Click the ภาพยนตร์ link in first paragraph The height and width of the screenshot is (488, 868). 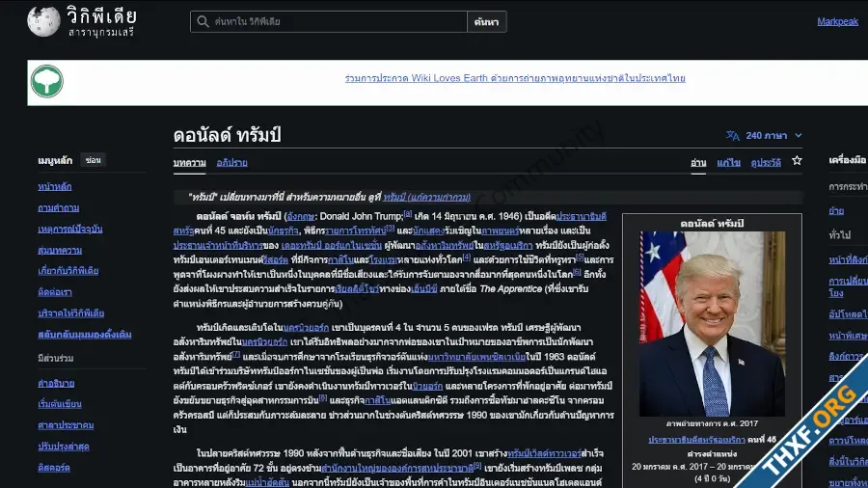[500, 230]
